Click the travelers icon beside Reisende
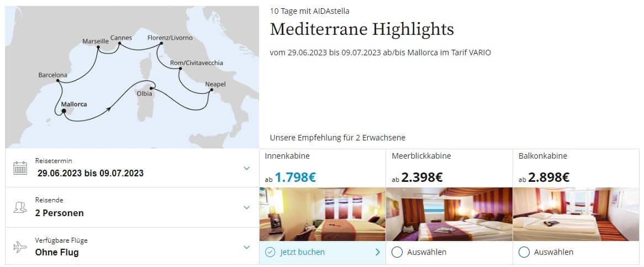The height and width of the screenshot is (267, 644). click(x=20, y=207)
